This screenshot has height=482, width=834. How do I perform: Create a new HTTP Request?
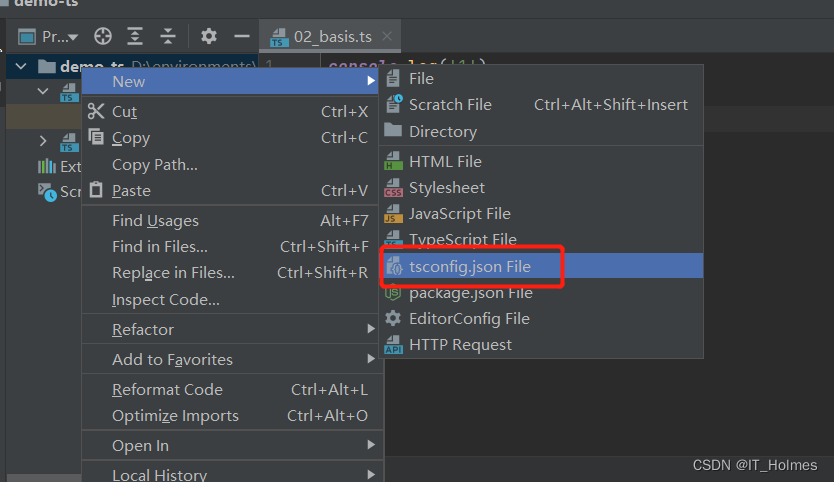(x=460, y=345)
